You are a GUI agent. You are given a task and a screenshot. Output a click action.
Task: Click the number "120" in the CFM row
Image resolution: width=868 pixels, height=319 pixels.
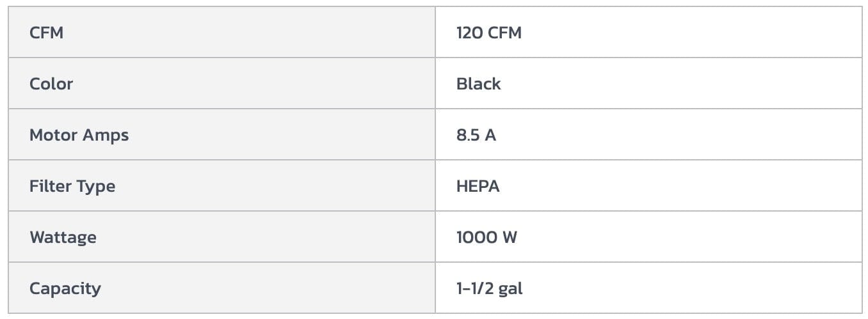tap(470, 33)
